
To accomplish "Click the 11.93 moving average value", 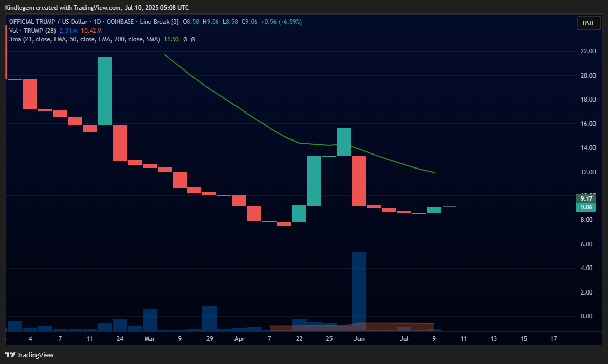I will click(x=171, y=39).
